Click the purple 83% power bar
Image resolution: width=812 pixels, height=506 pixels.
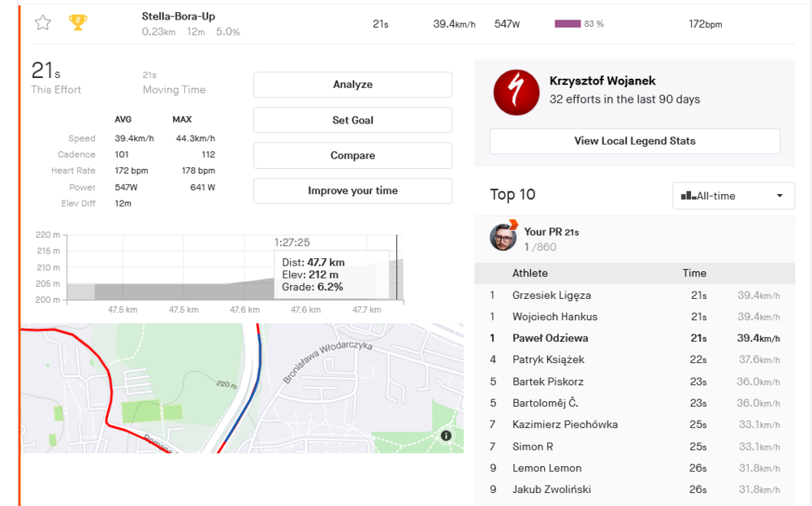tap(568, 24)
